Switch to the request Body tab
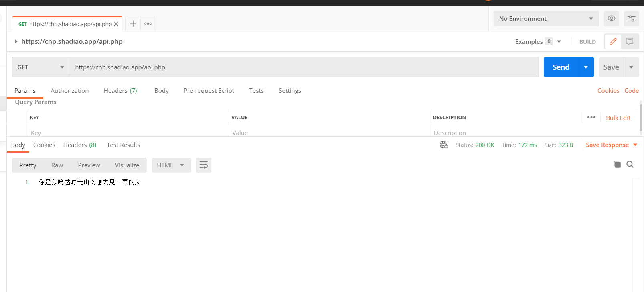Image resolution: width=644 pixels, height=292 pixels. click(162, 91)
